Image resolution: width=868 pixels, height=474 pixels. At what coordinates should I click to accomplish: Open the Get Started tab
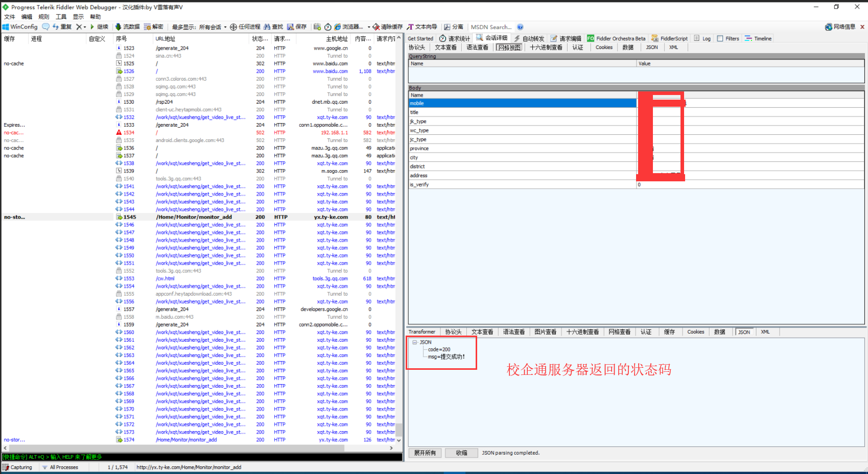[x=420, y=38]
